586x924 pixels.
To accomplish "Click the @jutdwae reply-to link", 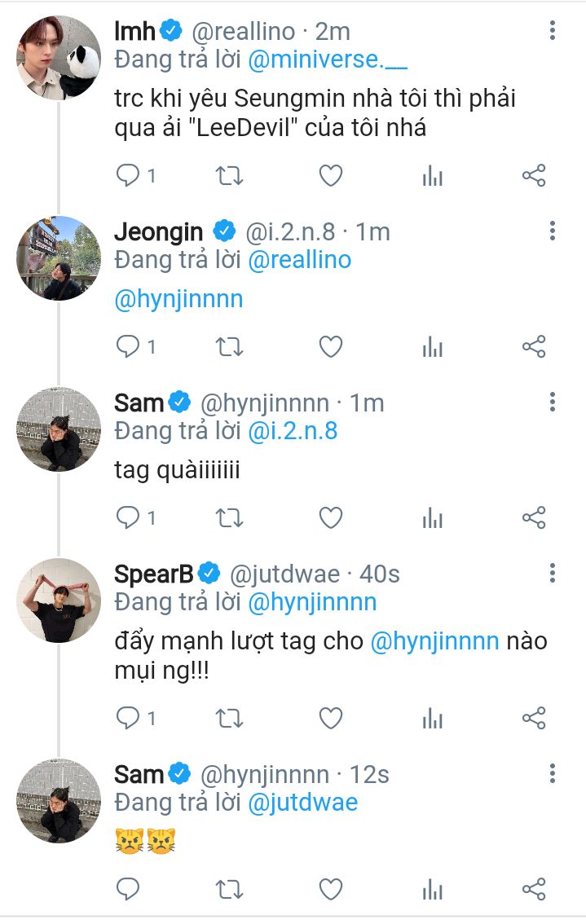I will (x=302, y=802).
